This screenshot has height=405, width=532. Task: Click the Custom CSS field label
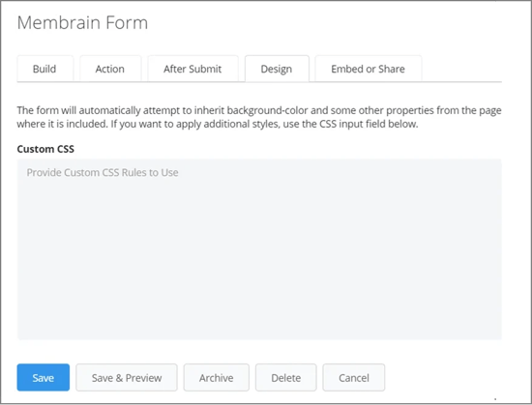point(45,149)
